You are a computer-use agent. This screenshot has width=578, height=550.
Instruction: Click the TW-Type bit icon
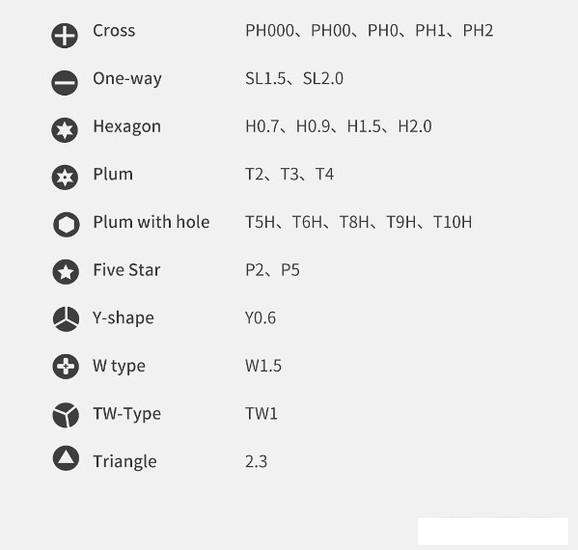point(66,415)
